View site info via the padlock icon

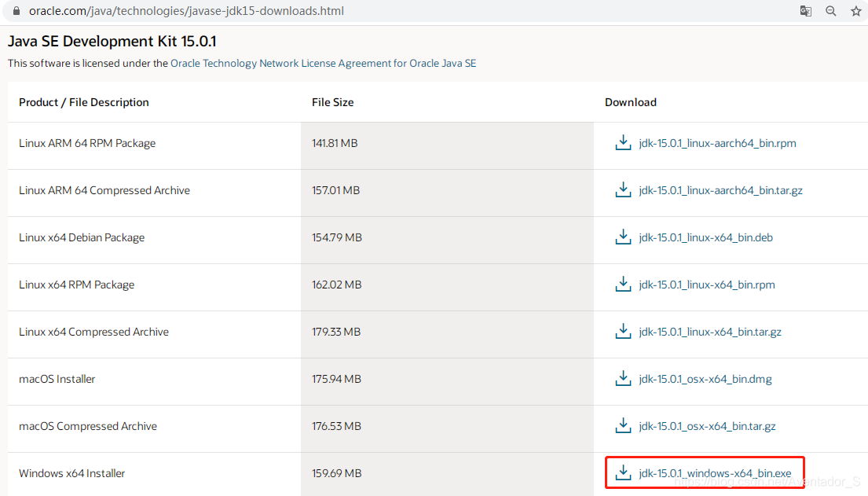[16, 11]
